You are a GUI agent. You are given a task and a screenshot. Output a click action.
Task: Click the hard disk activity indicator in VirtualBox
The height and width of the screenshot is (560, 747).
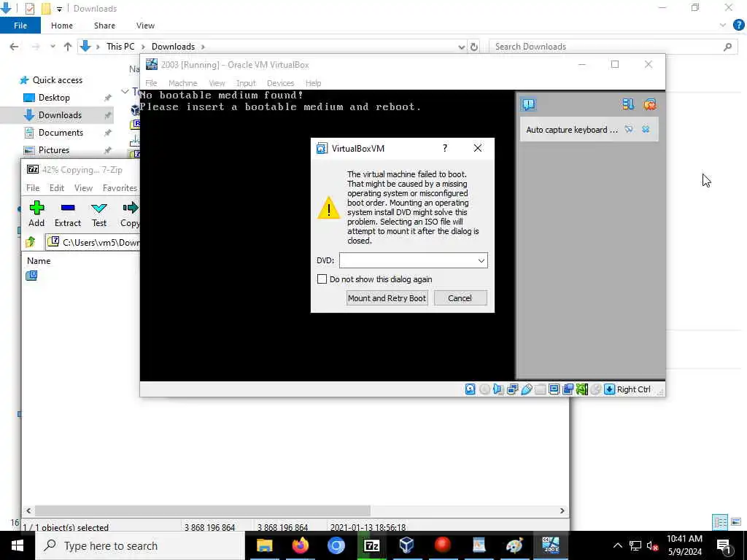[471, 389]
